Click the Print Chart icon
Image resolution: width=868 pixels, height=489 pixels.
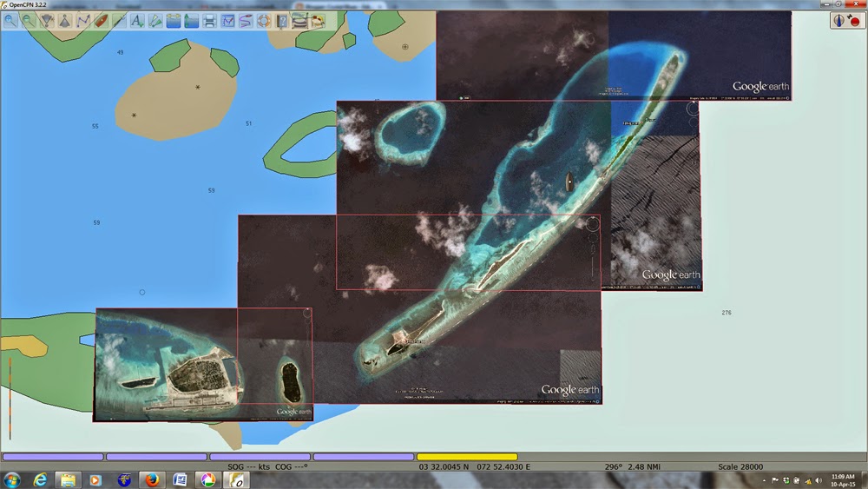pyautogui.click(x=209, y=21)
